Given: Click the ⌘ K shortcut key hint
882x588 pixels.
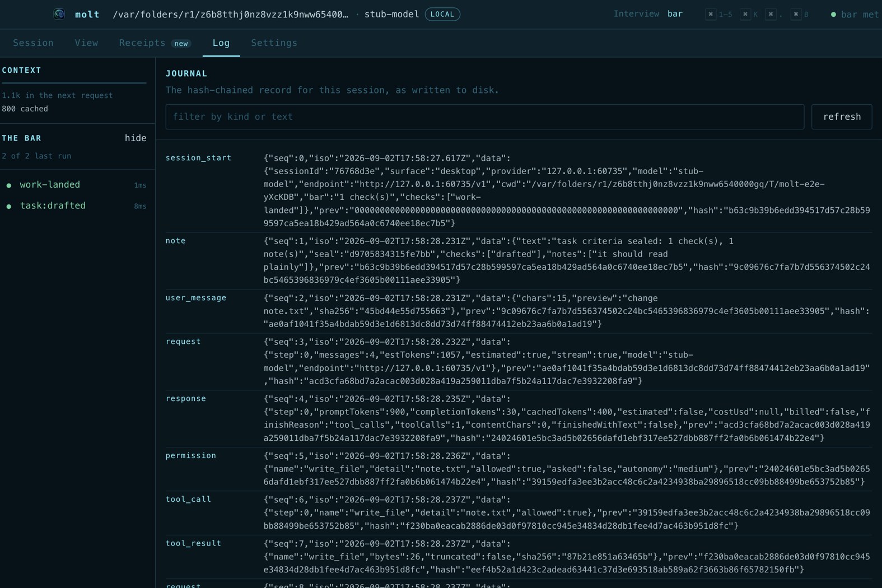Looking at the screenshot, I should click(749, 14).
